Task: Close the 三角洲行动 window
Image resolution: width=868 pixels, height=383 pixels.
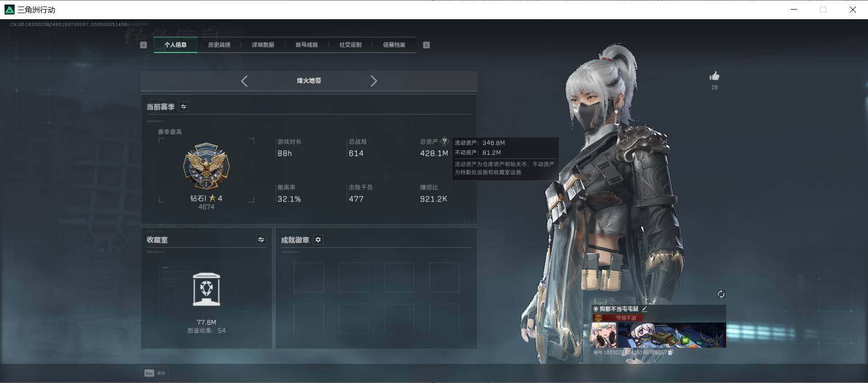Action: click(853, 10)
